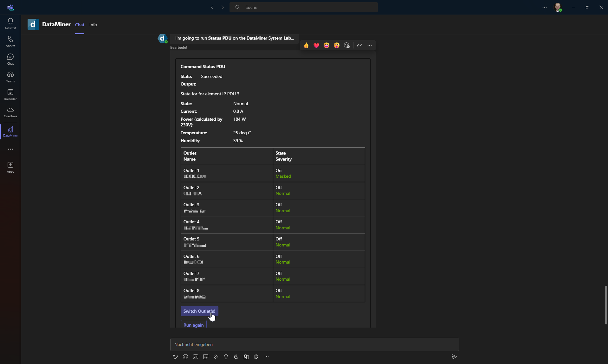Open more reactions emoji picker
The height and width of the screenshot is (364, 608).
[347, 45]
